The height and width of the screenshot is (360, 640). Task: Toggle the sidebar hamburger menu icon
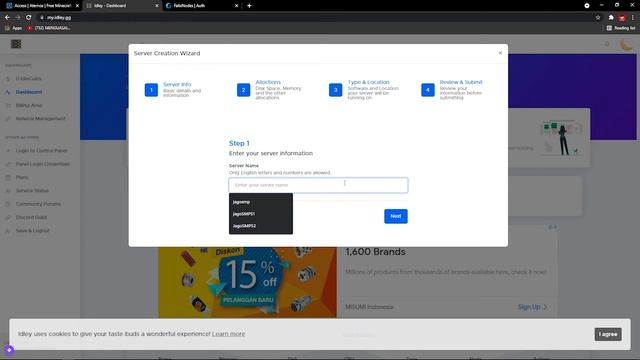(x=16, y=44)
